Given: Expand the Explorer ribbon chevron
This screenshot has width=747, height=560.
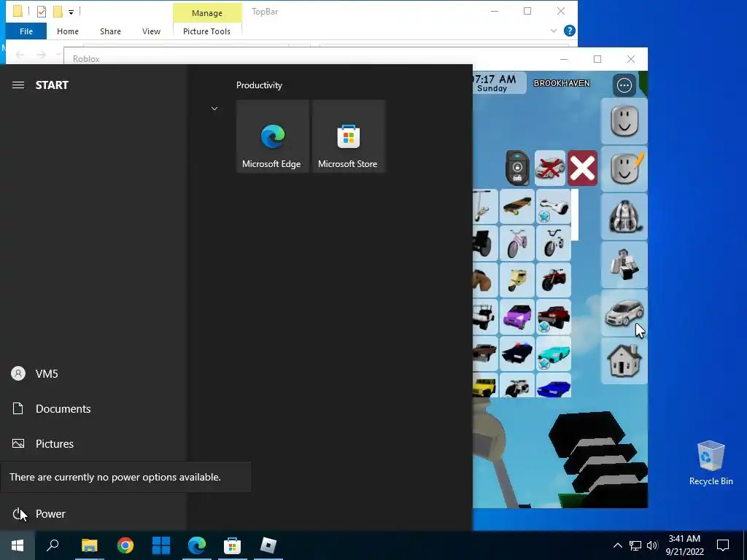Looking at the screenshot, I should click(x=554, y=31).
